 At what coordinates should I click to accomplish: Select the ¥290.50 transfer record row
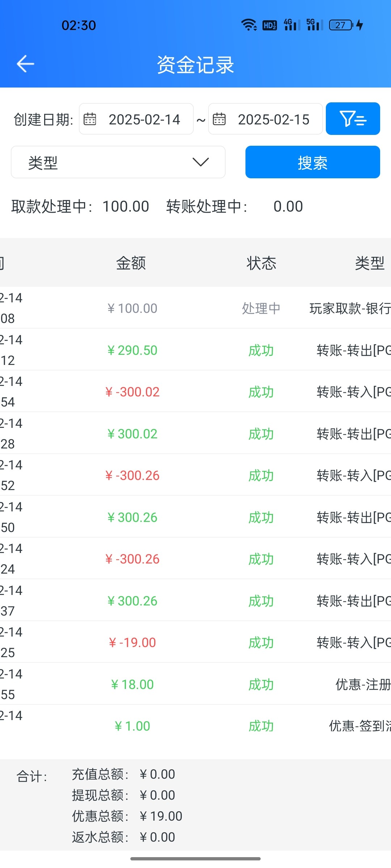click(x=195, y=350)
